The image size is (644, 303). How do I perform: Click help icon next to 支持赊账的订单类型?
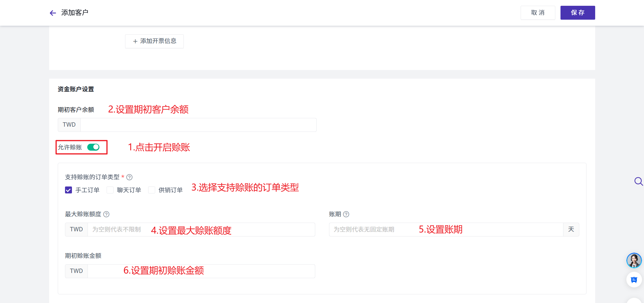tap(129, 177)
